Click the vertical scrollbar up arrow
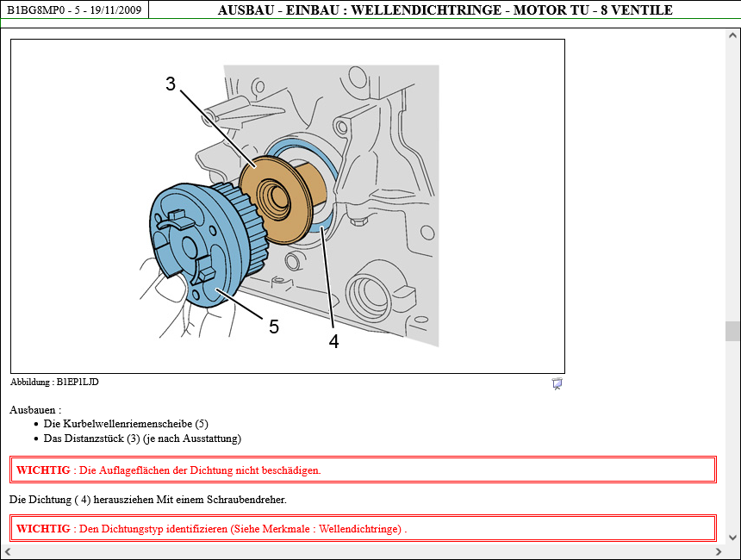Viewport: 741px width, 560px height. pyautogui.click(x=732, y=38)
